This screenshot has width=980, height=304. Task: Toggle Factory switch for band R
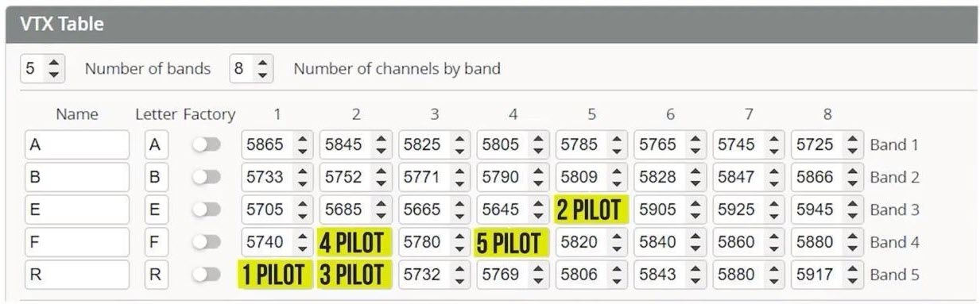pyautogui.click(x=206, y=275)
